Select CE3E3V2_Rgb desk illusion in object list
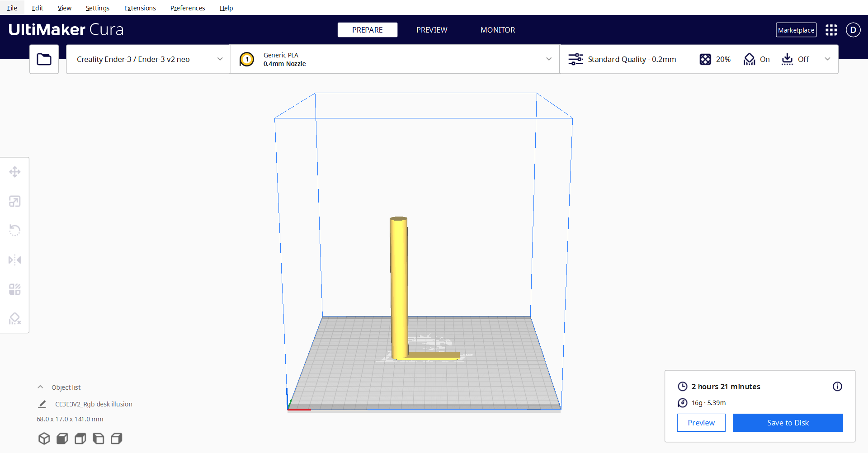 [94, 404]
